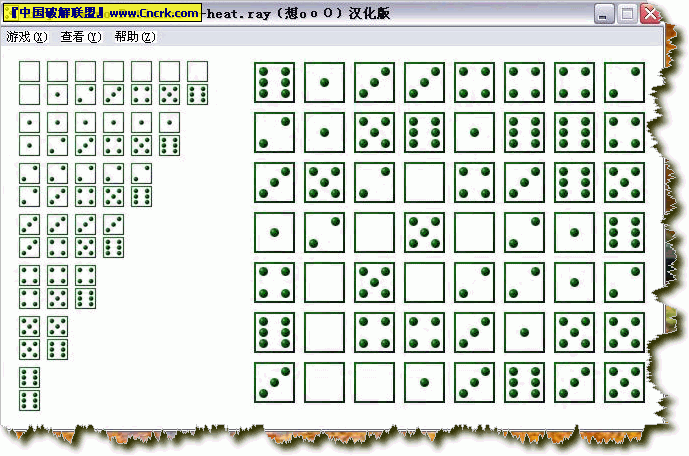Click the blank cell in the grid's sixth row
Image resolution: width=689 pixels, height=456 pixels.
pyautogui.click(x=324, y=333)
